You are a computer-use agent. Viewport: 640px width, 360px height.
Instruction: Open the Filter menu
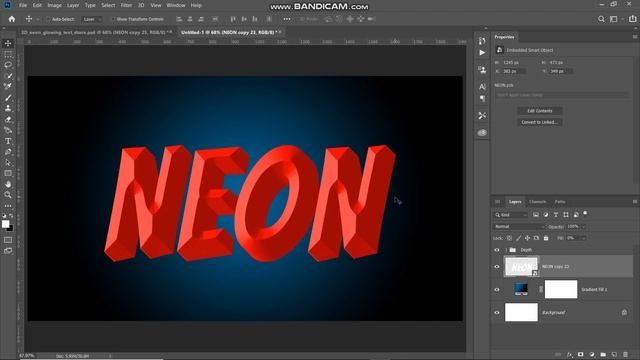126,5
